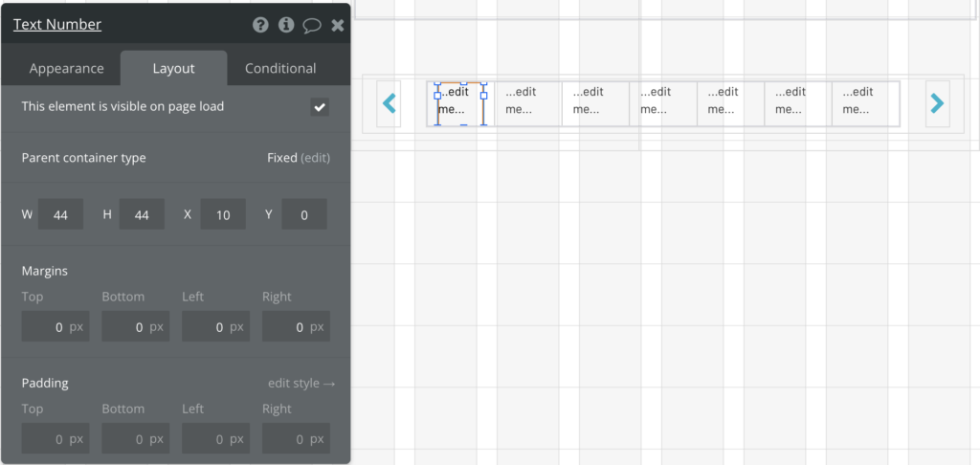Click the Text Number element title
This screenshot has width=980, height=465.
coord(57,25)
